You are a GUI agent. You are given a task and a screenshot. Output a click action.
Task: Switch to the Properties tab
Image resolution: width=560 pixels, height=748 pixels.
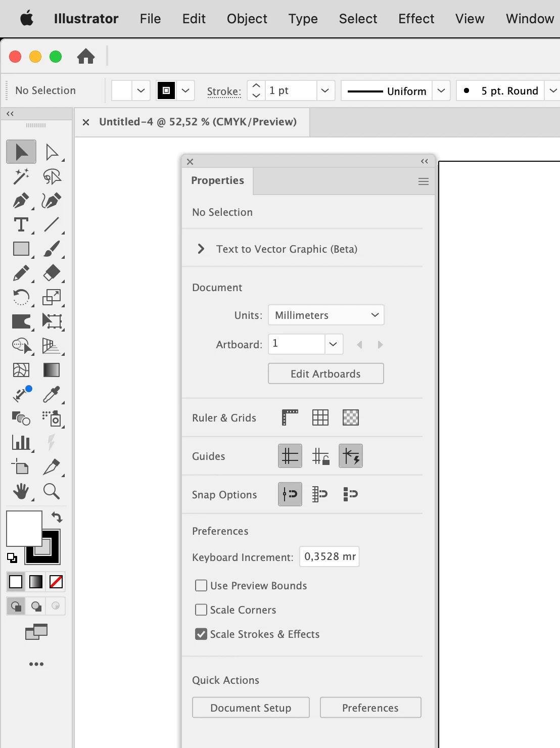point(217,180)
